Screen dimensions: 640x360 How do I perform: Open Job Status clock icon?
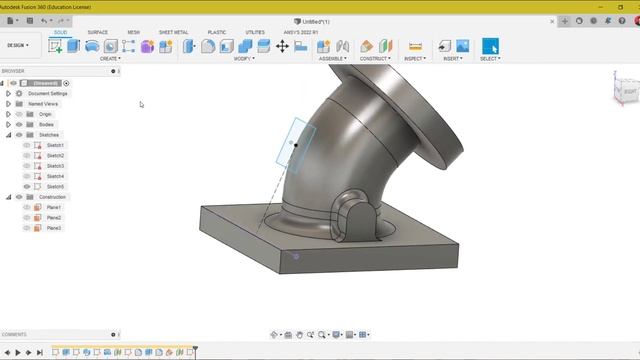(593, 21)
